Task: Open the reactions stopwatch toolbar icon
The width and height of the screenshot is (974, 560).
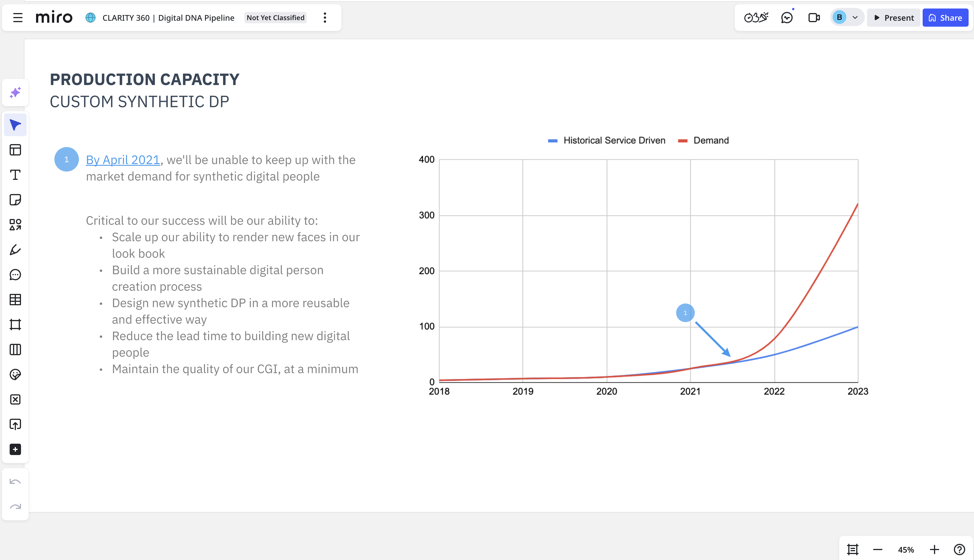Action: tap(756, 17)
